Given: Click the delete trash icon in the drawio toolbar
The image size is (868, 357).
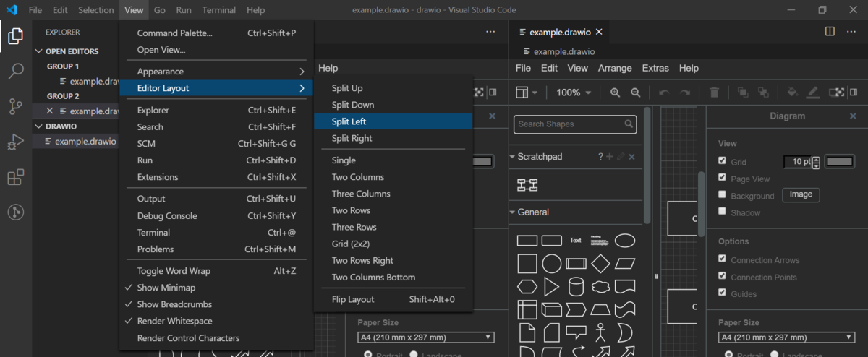Looking at the screenshot, I should tap(714, 93).
